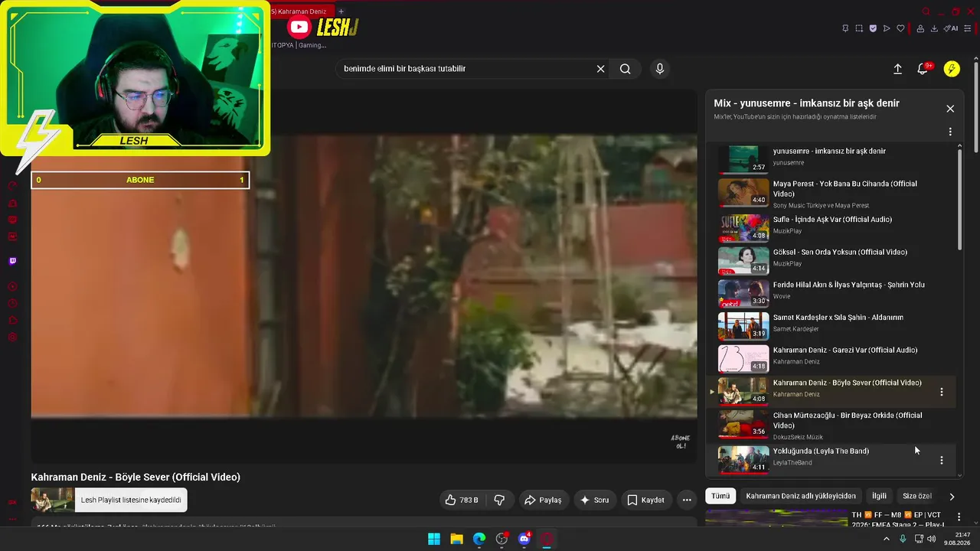Screen dimensions: 980x551
Task: Click the YouTube search magnifier button
Action: tap(626, 69)
